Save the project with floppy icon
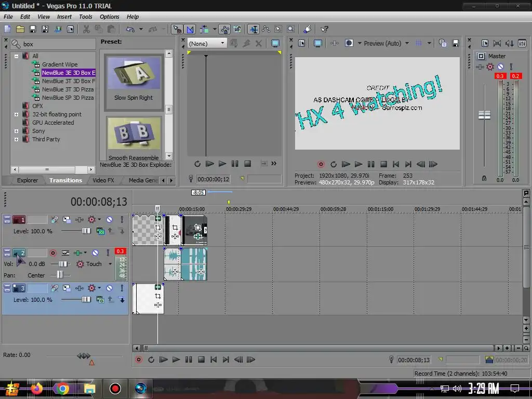Viewport: 532px width, 399px height. point(33,29)
